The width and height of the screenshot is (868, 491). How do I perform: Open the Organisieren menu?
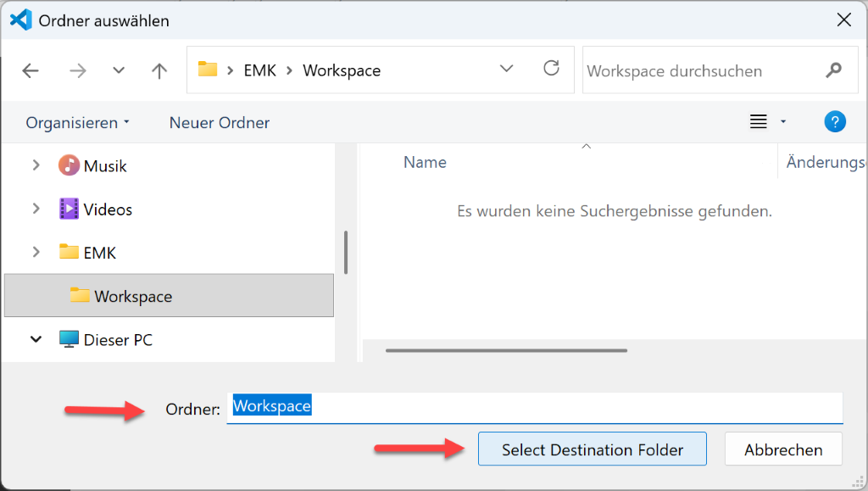tap(77, 123)
